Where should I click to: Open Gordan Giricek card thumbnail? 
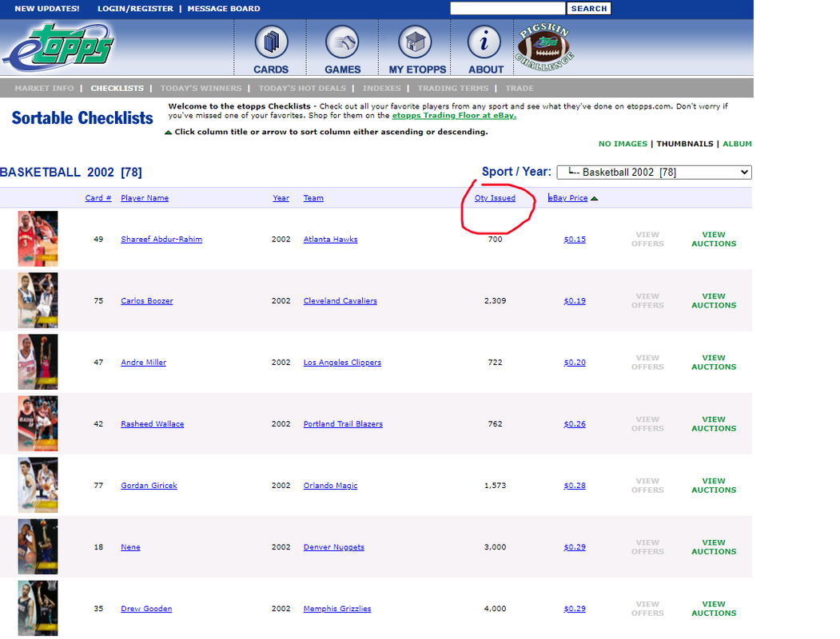tap(38, 485)
